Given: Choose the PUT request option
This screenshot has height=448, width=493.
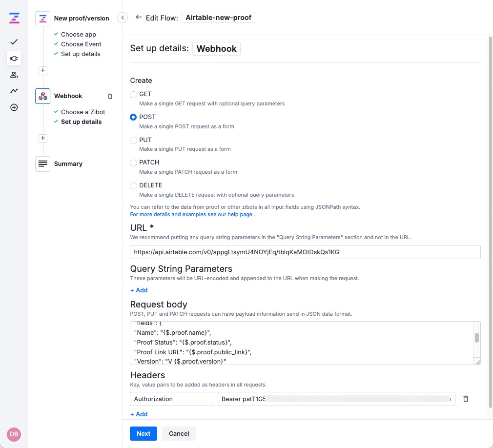Looking at the screenshot, I should 133,140.
